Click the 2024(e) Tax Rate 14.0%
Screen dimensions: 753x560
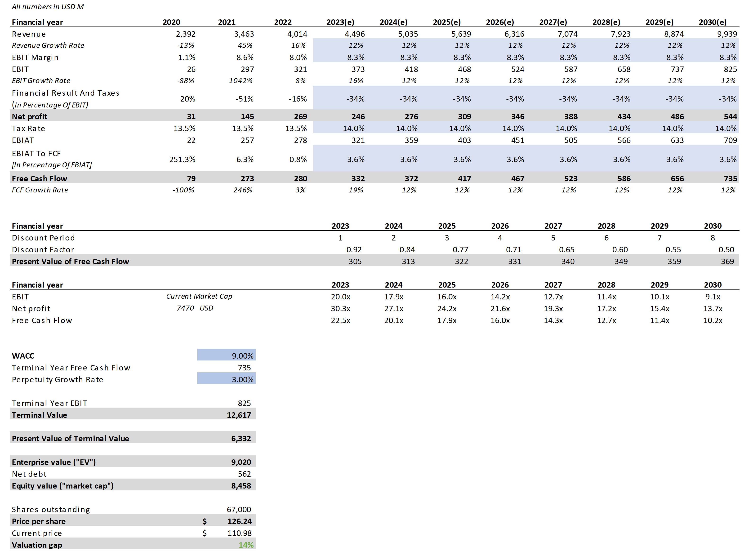(407, 129)
